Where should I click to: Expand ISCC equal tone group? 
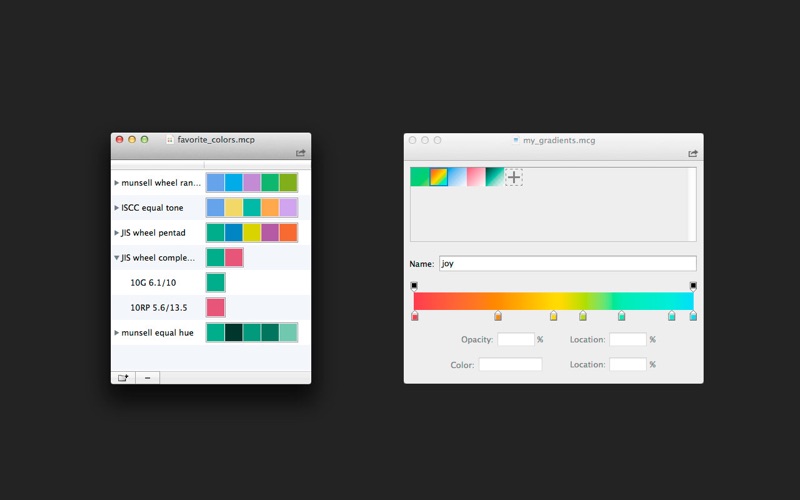click(117, 208)
